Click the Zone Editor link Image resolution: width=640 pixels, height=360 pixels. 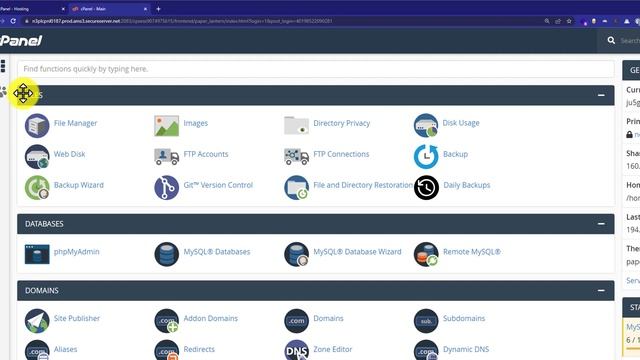333,349
